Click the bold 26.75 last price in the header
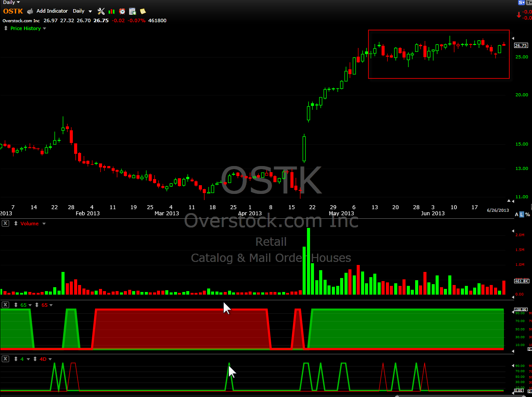 [101, 20]
